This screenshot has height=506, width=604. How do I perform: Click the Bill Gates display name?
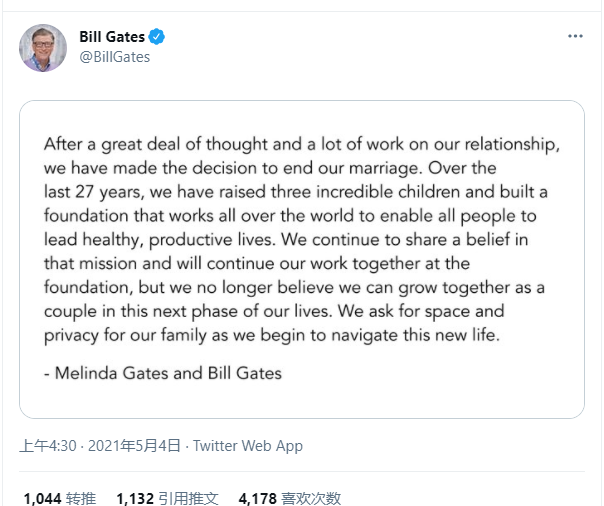[112, 37]
